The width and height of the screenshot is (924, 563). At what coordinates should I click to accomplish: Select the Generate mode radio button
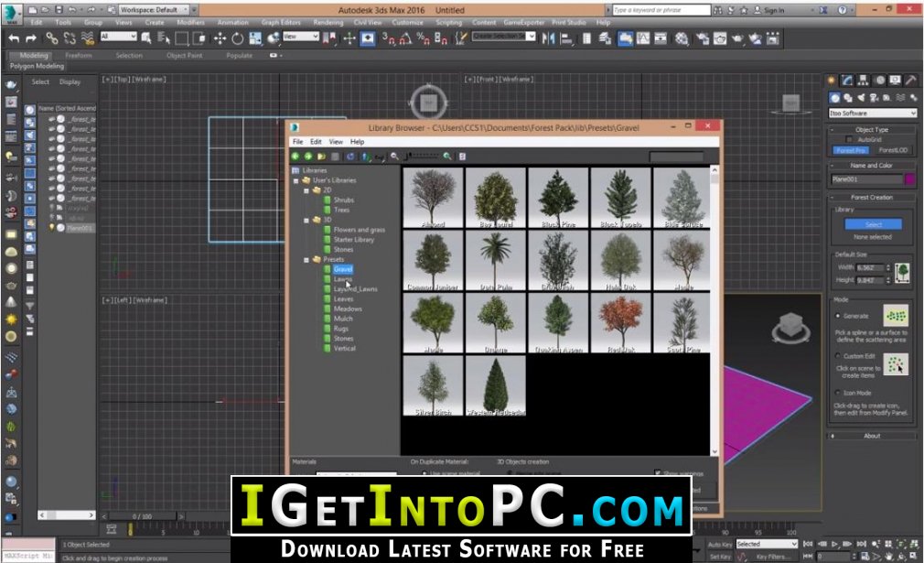click(x=838, y=316)
